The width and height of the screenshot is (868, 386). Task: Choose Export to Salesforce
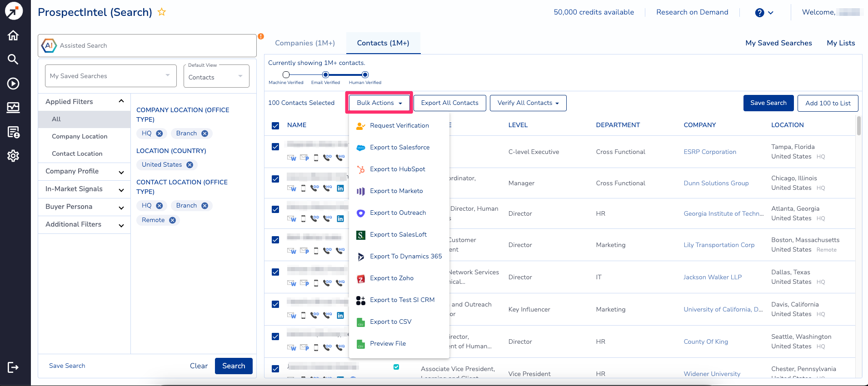399,148
